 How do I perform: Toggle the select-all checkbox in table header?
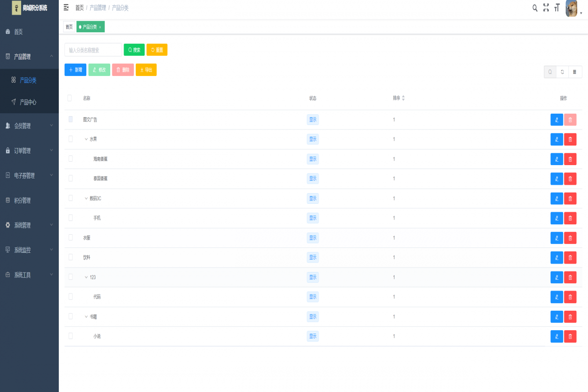coord(70,98)
